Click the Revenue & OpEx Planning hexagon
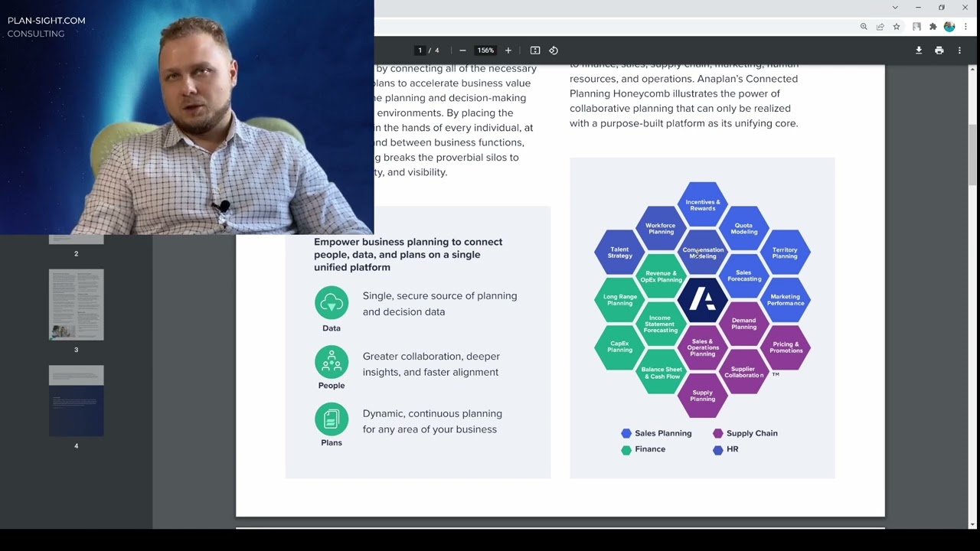The image size is (980, 551). tap(661, 276)
